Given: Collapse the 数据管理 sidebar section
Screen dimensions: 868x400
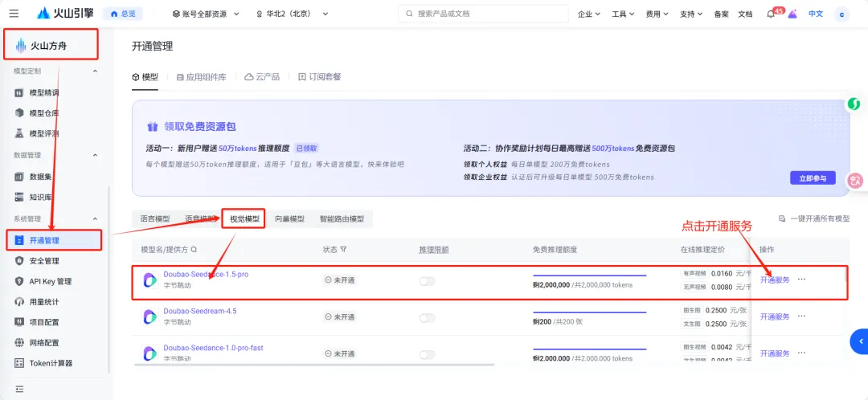Looking at the screenshot, I should [95, 156].
